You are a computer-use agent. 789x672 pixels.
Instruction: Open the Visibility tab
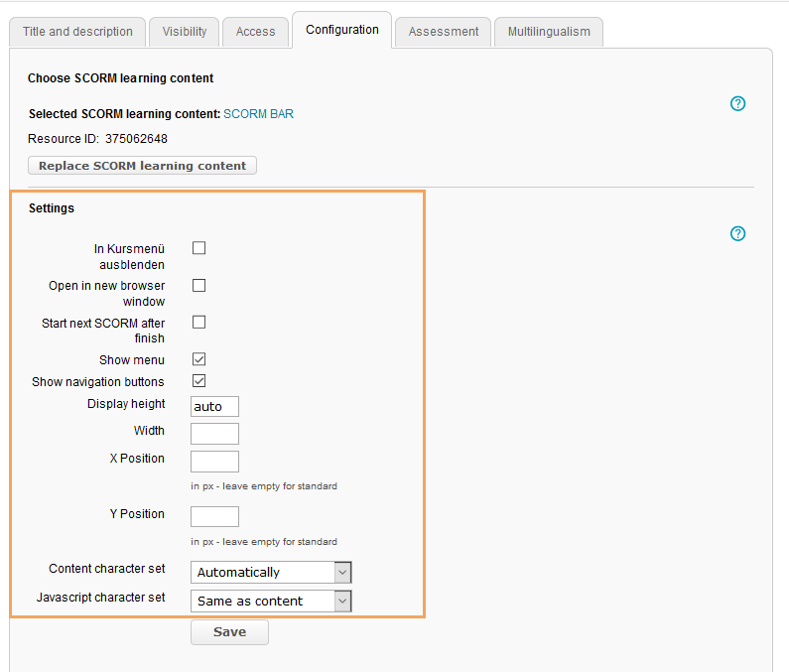(x=185, y=32)
